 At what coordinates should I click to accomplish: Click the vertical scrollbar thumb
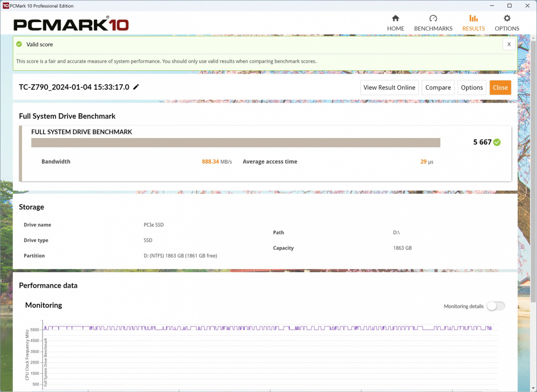[533, 171]
